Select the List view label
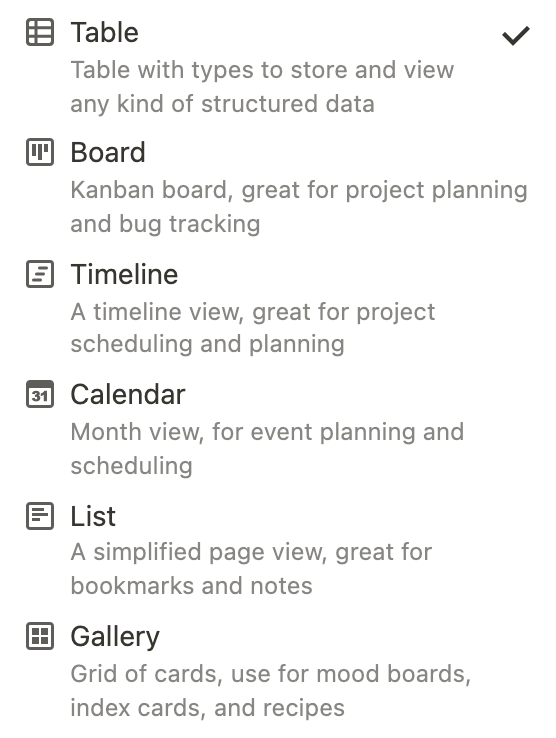 coord(93,516)
